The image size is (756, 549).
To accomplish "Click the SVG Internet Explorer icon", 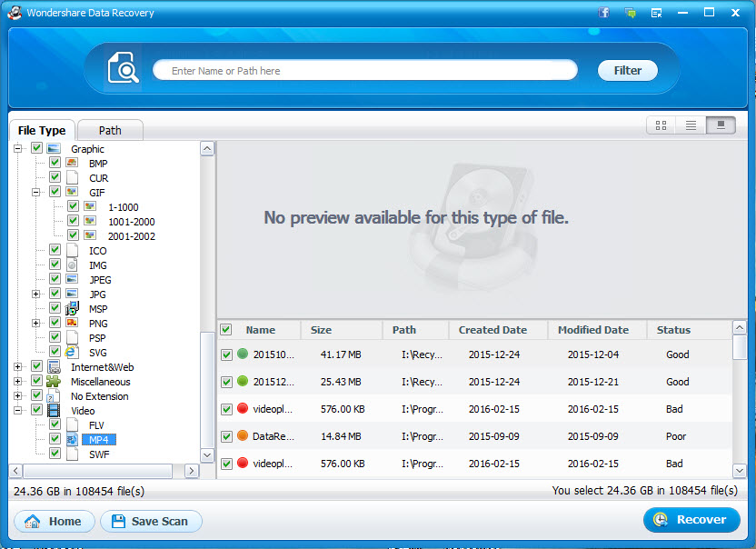I will pos(71,352).
